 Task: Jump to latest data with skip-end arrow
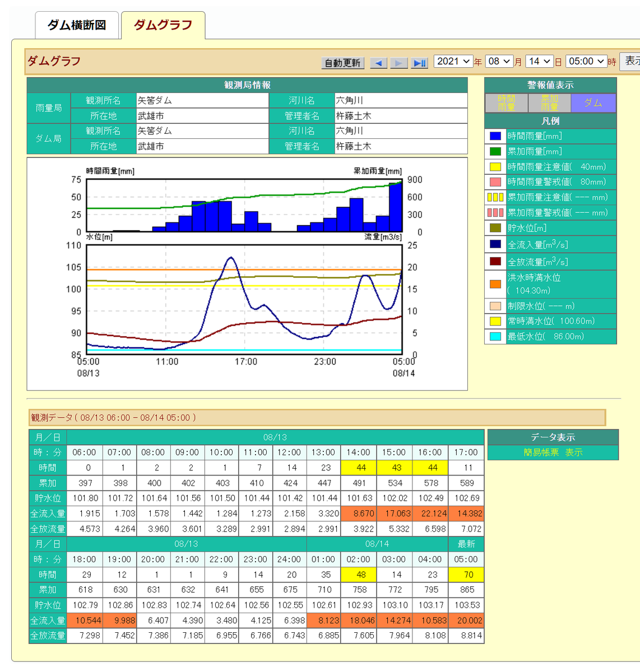tap(419, 63)
